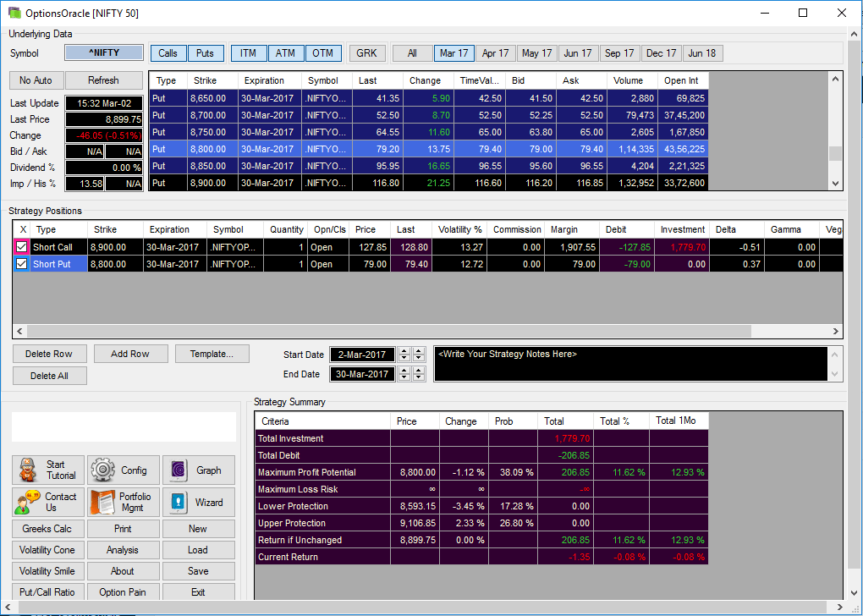Click Delete All button
Viewport: 863px width, 616px height.
(x=49, y=376)
